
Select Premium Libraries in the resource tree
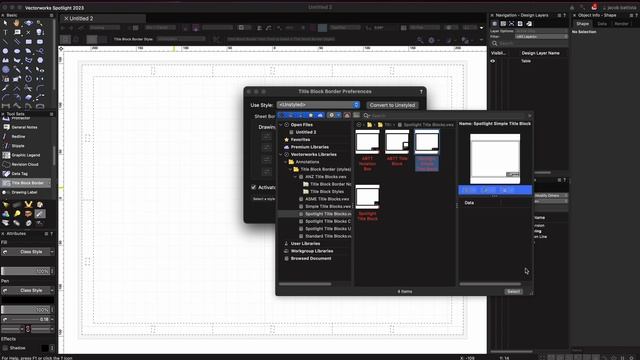309,147
